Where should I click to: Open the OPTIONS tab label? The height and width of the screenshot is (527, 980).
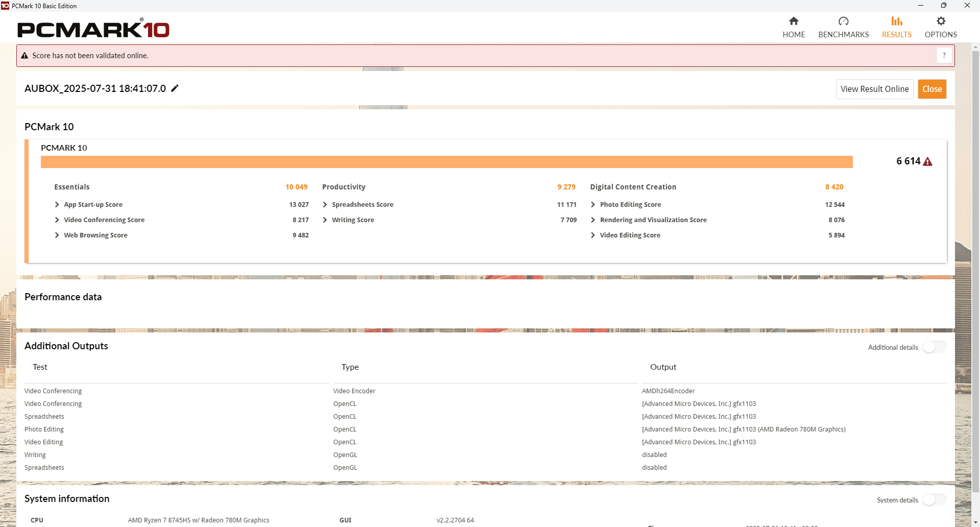click(x=941, y=35)
